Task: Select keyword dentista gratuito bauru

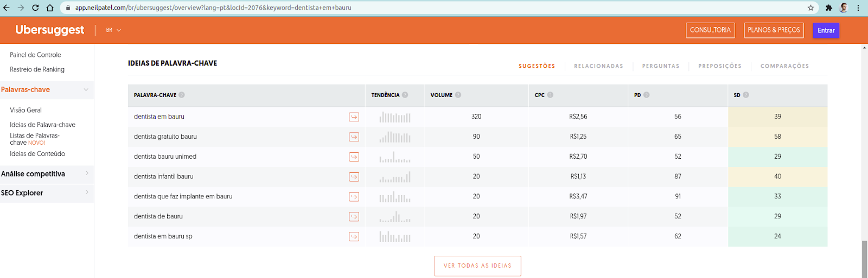Action: click(x=165, y=137)
